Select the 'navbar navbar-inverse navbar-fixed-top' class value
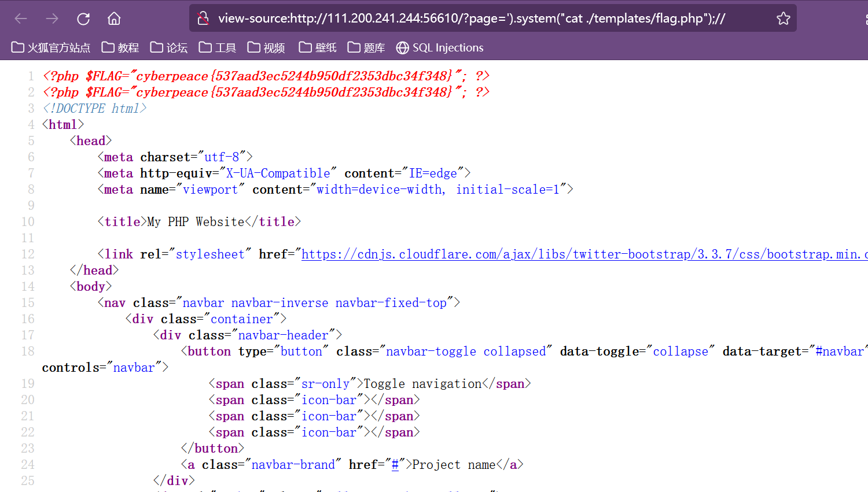 click(315, 303)
